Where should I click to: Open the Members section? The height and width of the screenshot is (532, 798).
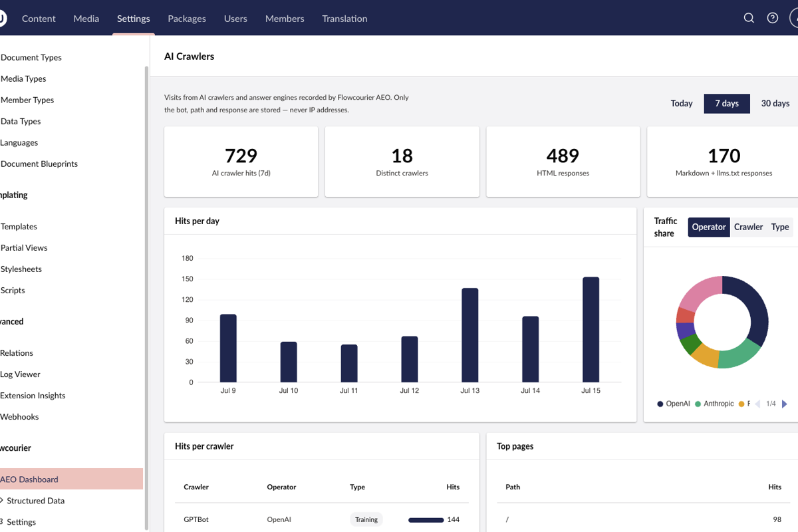[x=285, y=19]
